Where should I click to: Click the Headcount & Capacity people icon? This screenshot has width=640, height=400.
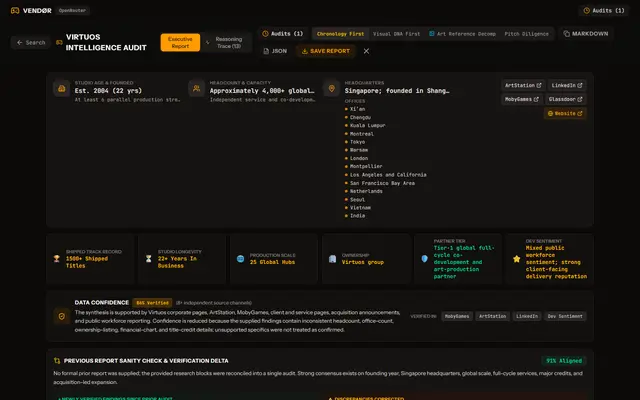coord(197,89)
